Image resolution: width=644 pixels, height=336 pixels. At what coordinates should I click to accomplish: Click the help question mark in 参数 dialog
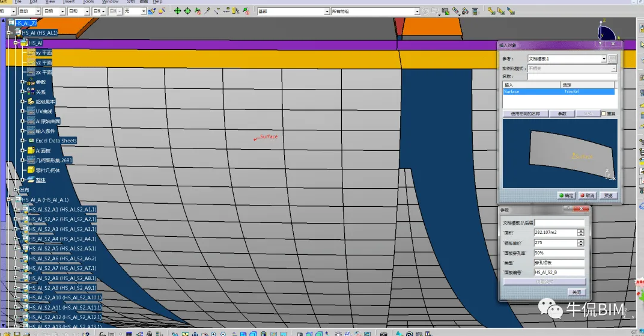568,209
